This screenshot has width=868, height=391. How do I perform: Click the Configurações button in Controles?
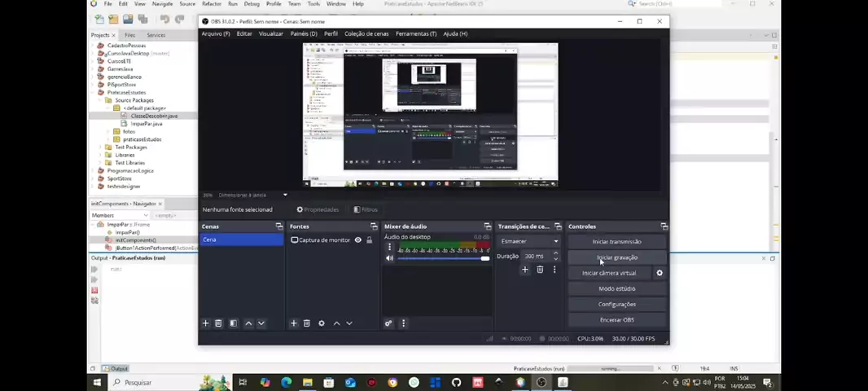point(616,304)
